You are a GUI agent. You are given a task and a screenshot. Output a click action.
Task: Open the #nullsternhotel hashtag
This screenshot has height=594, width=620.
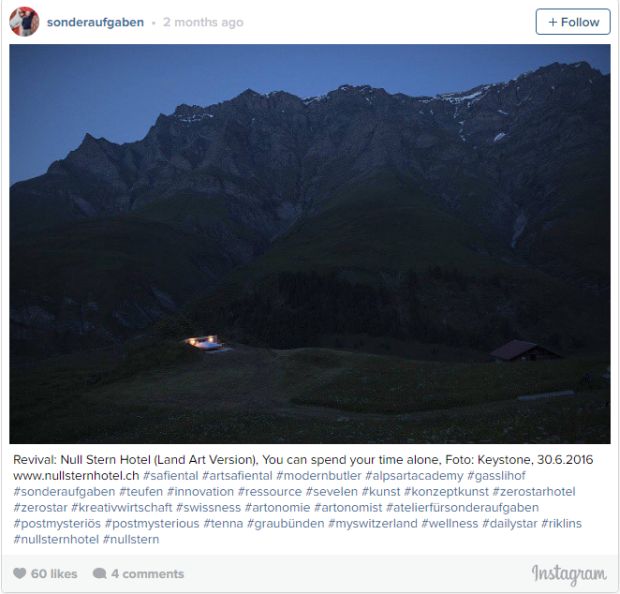[x=56, y=539]
